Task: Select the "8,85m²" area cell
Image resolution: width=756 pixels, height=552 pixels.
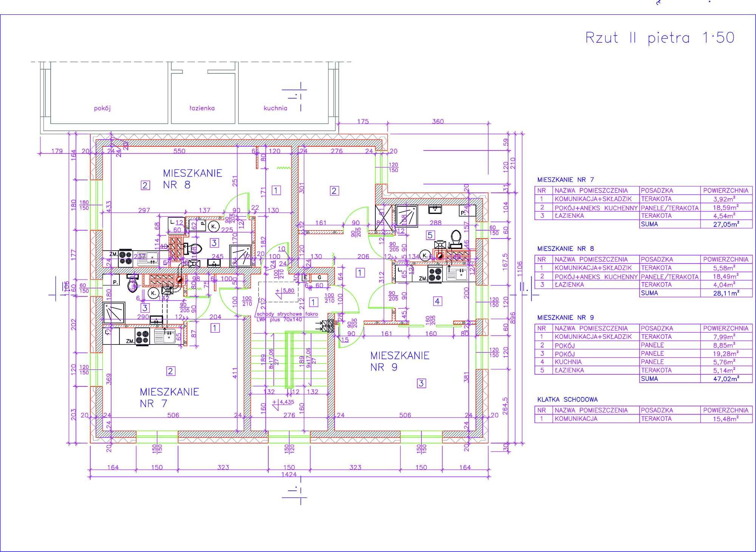Action: pyautogui.click(x=726, y=345)
